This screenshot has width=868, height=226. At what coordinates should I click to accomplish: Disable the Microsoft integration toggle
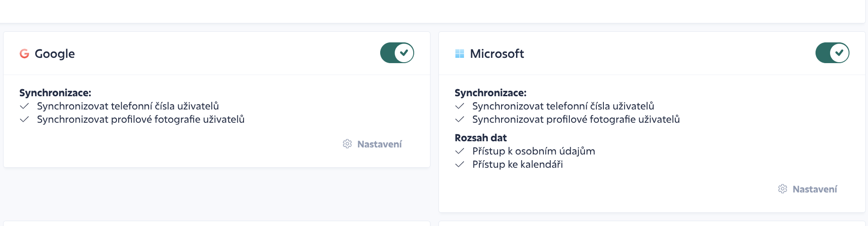(832, 53)
